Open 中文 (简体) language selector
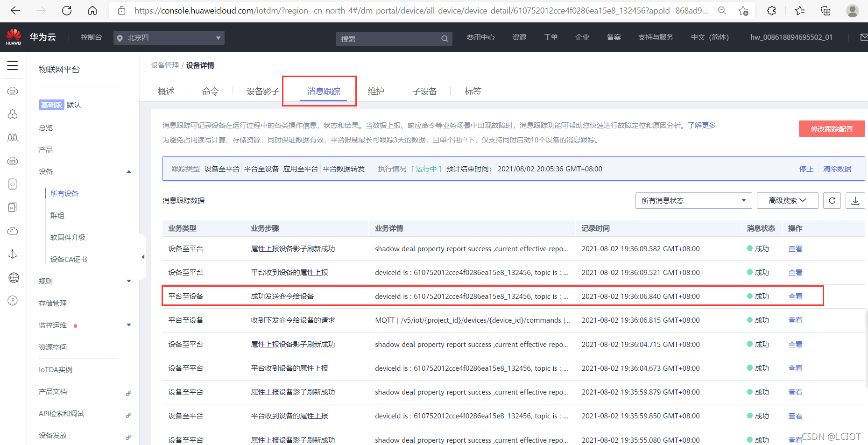The width and height of the screenshot is (868, 445). tap(710, 37)
